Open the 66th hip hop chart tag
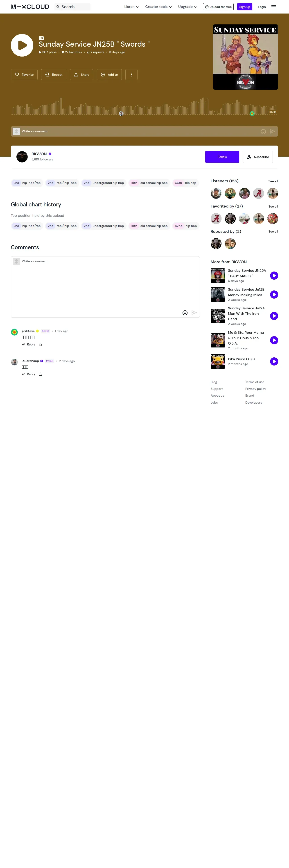The height and width of the screenshot is (868, 289). pos(185,183)
